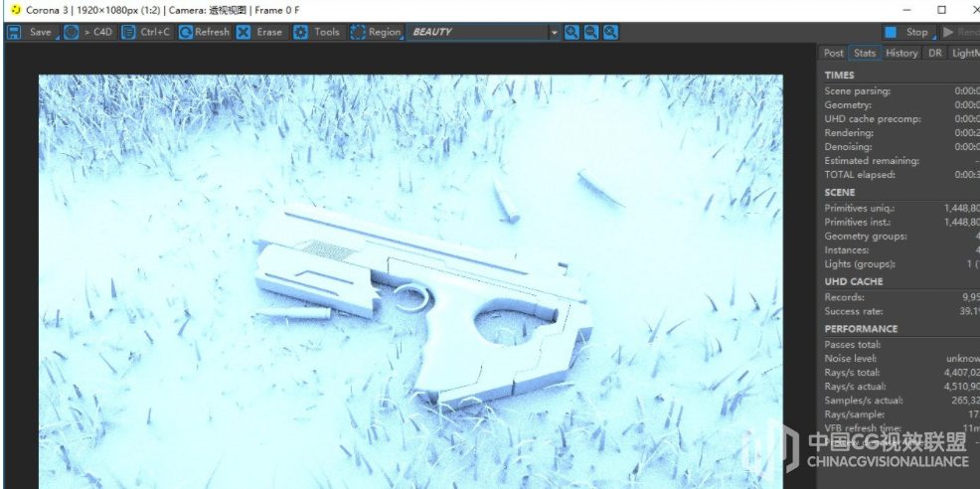Click the Rendering time label

(x=848, y=132)
